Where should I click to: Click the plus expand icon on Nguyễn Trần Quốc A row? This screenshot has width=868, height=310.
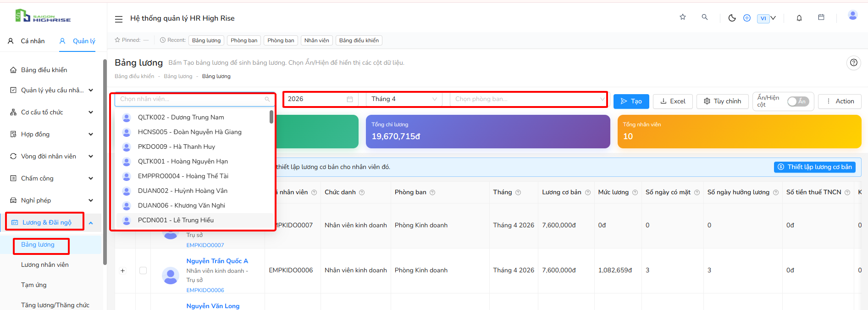pyautogui.click(x=122, y=271)
